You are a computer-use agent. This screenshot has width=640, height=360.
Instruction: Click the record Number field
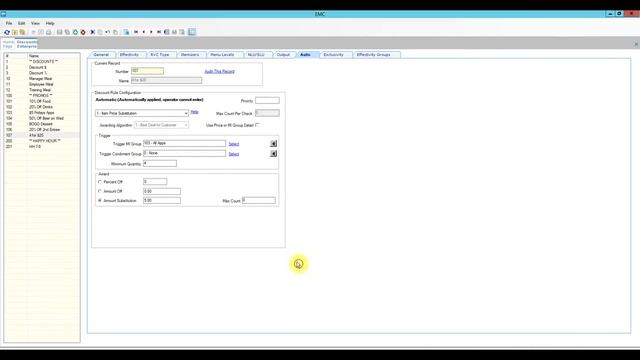147,71
